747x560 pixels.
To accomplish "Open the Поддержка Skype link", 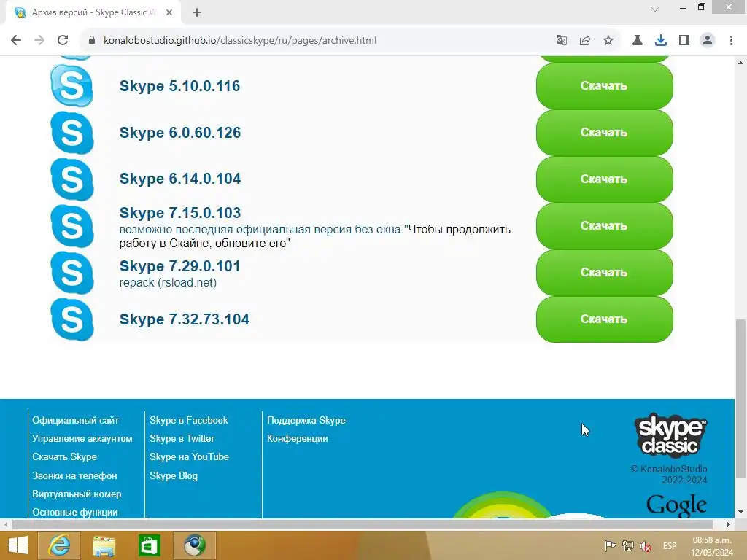I will (306, 421).
